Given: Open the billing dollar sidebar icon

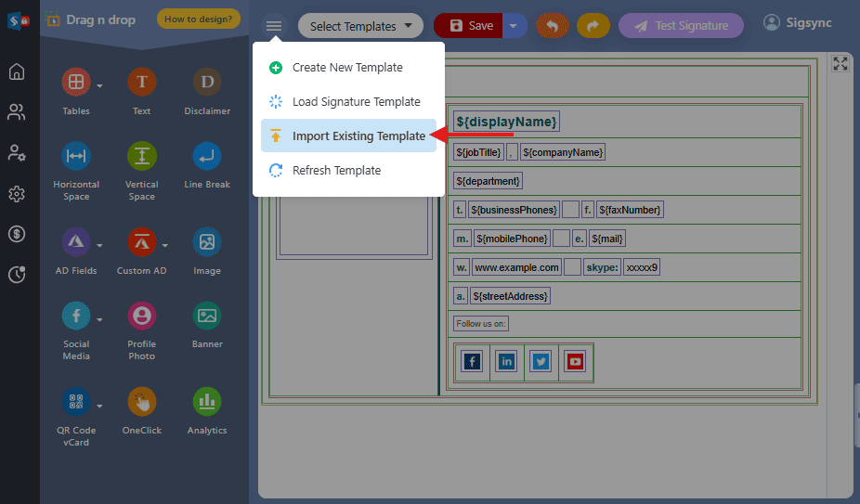Looking at the screenshot, I should tap(17, 234).
